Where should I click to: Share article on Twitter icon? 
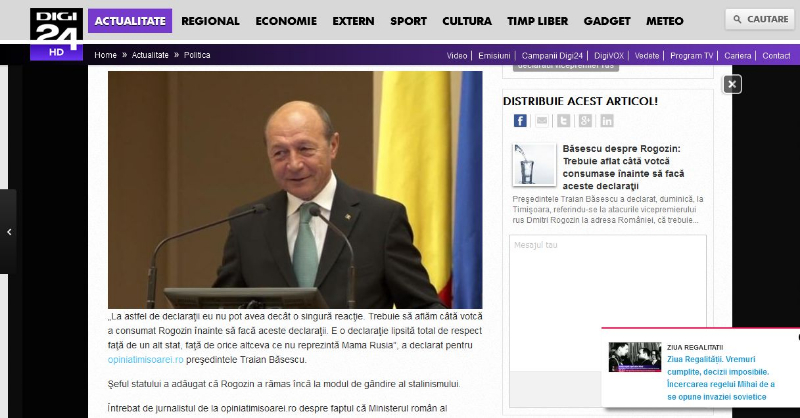[563, 121]
